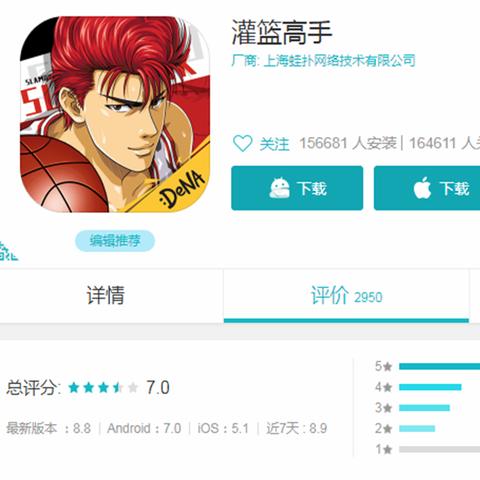This screenshot has width=480, height=480.
Task: Download the Android version
Action: pyautogui.click(x=297, y=188)
